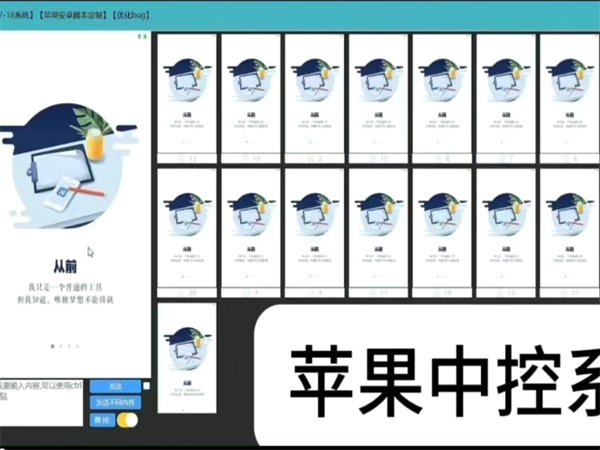Select the device thumbnail numbered 15
This screenshot has height=450, width=600.
tap(378, 99)
